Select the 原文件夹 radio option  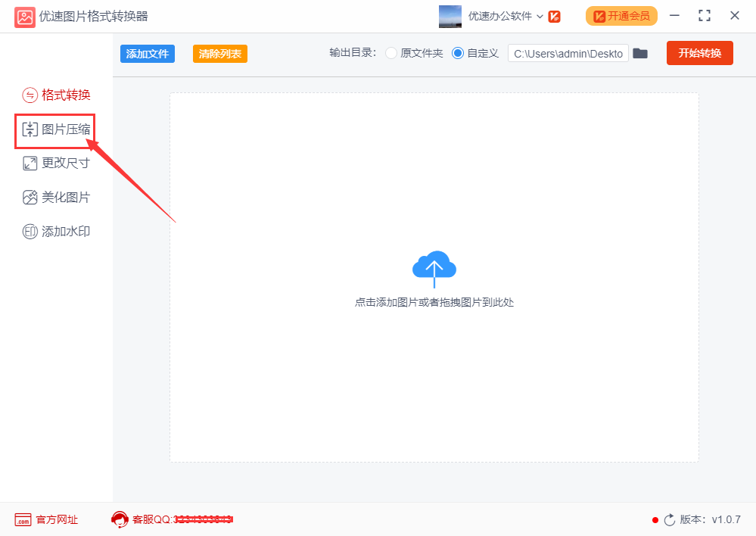(391, 53)
